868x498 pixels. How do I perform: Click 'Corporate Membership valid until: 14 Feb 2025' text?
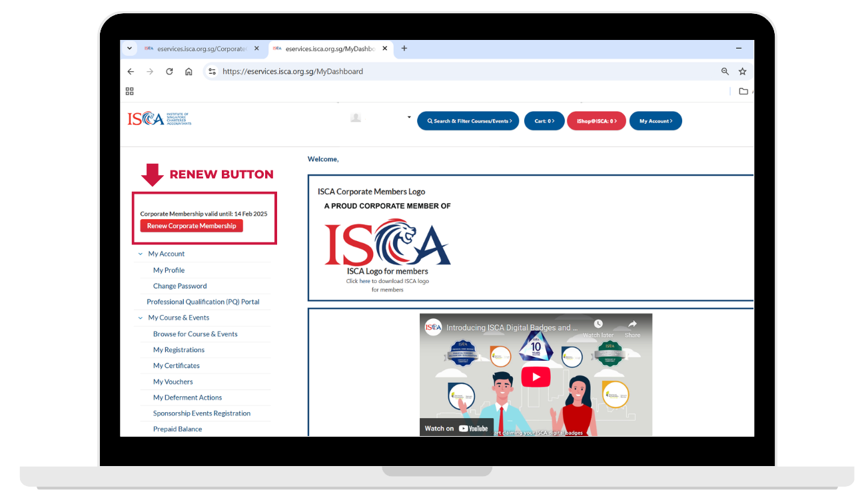click(204, 214)
